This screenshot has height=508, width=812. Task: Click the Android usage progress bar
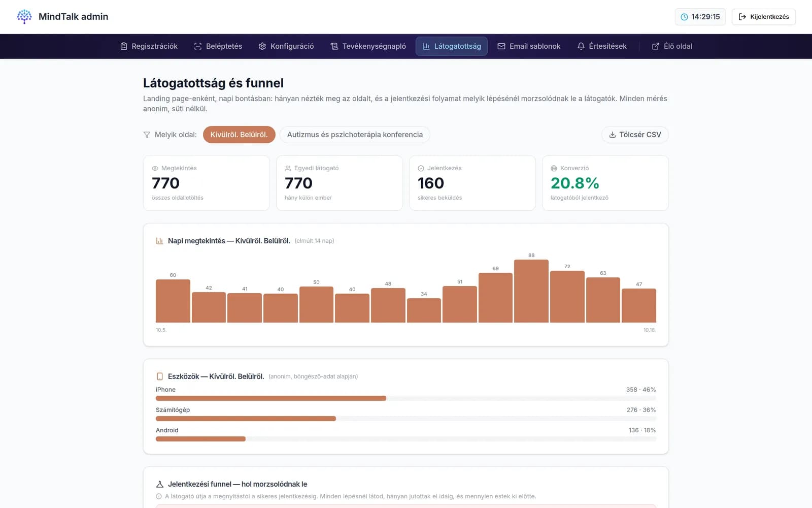coord(405,439)
